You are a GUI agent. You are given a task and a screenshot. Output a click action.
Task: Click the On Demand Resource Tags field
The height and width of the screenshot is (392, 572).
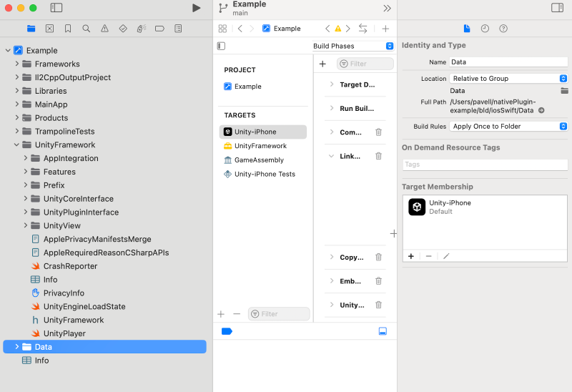485,165
